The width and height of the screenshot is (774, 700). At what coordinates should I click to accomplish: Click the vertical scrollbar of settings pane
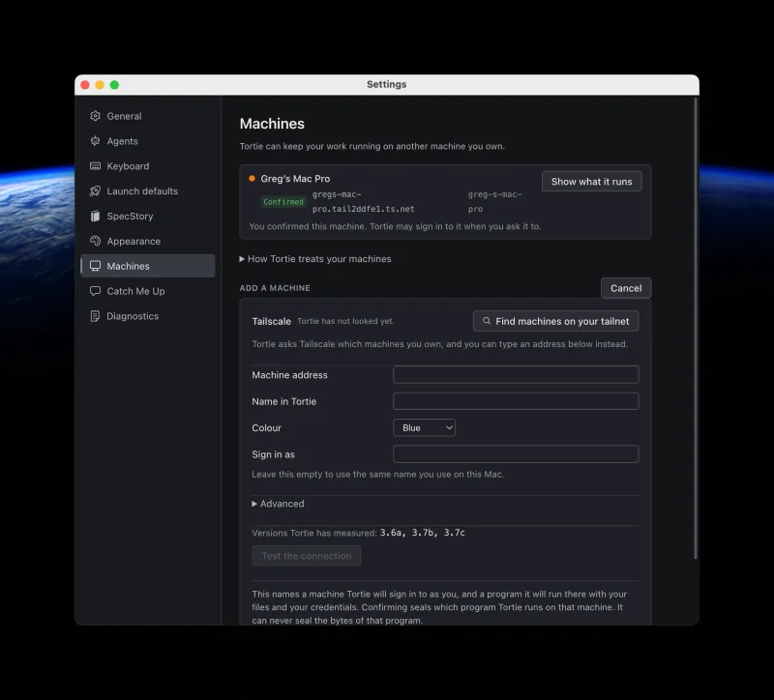695,328
